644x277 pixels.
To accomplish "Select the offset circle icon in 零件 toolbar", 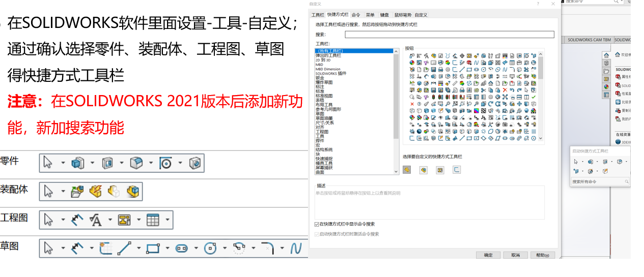I will (x=165, y=163).
